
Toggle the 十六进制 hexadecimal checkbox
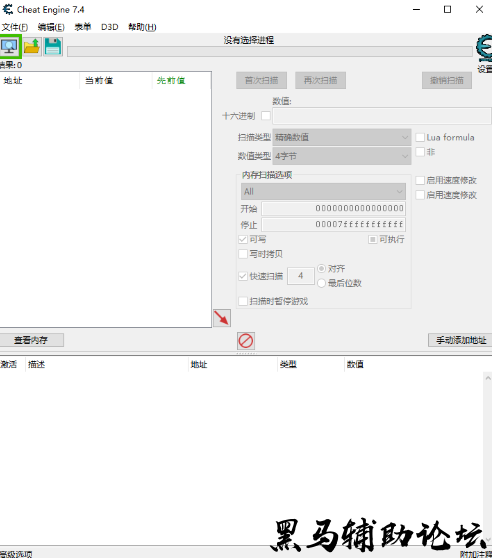[x=266, y=116]
